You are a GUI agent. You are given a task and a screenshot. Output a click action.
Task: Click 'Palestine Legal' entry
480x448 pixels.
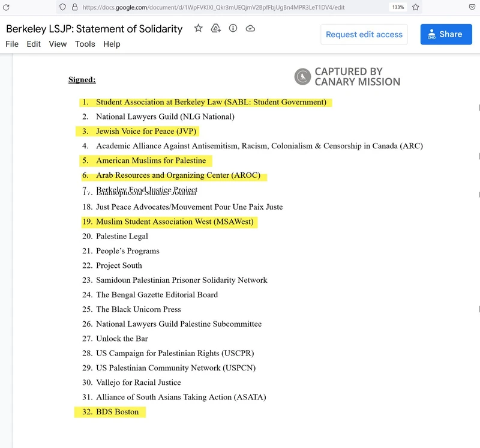(x=122, y=236)
